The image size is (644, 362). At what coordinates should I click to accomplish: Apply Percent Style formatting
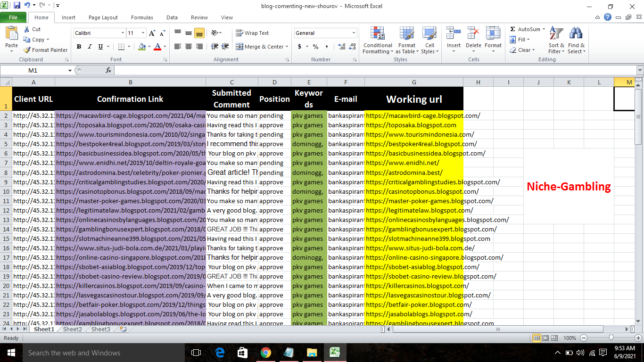pyautogui.click(x=315, y=47)
